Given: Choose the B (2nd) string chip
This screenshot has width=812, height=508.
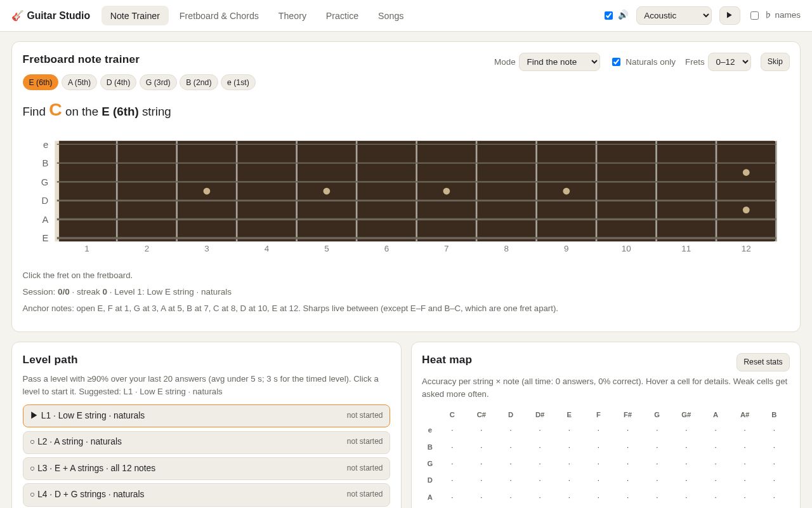Looking at the screenshot, I should [x=199, y=83].
